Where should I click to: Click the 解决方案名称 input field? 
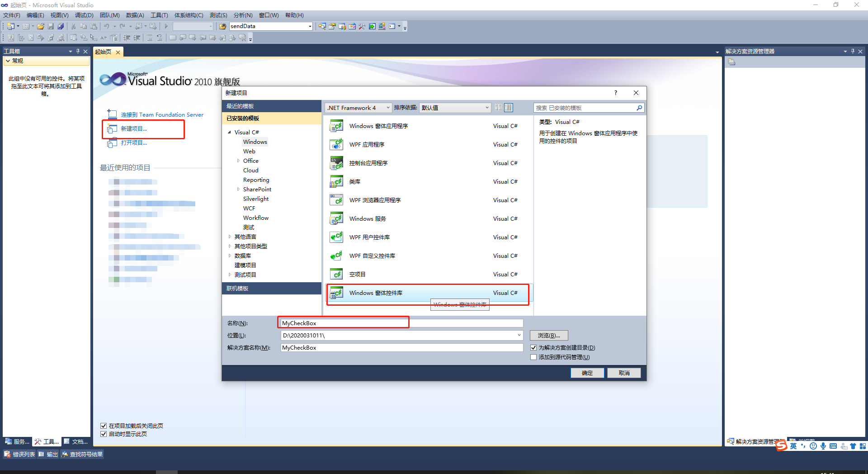click(x=402, y=347)
